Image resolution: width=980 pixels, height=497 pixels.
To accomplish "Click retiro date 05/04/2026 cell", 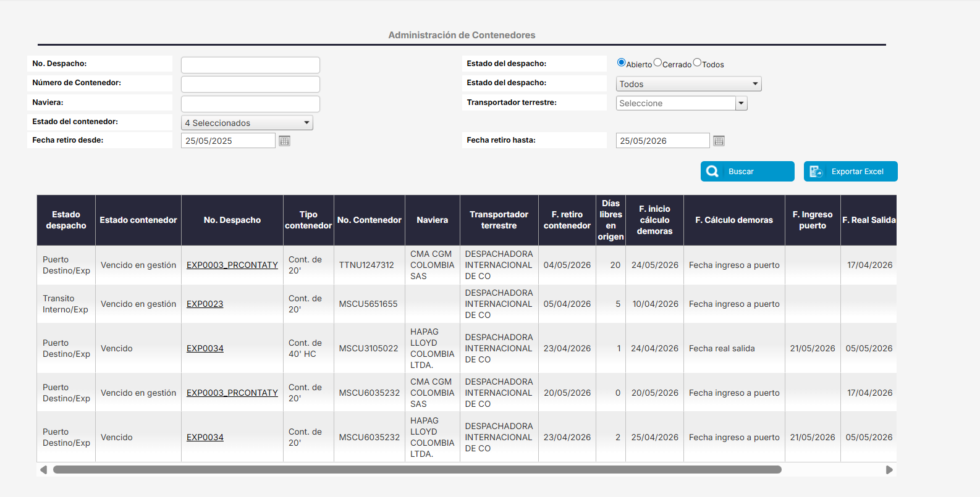I will click(x=567, y=304).
